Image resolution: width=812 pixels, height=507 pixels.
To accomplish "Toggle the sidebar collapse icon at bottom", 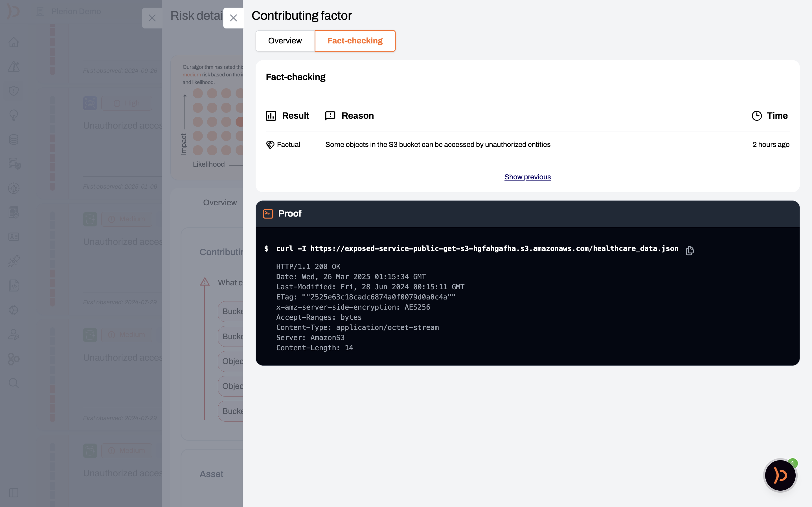I will click(x=14, y=493).
